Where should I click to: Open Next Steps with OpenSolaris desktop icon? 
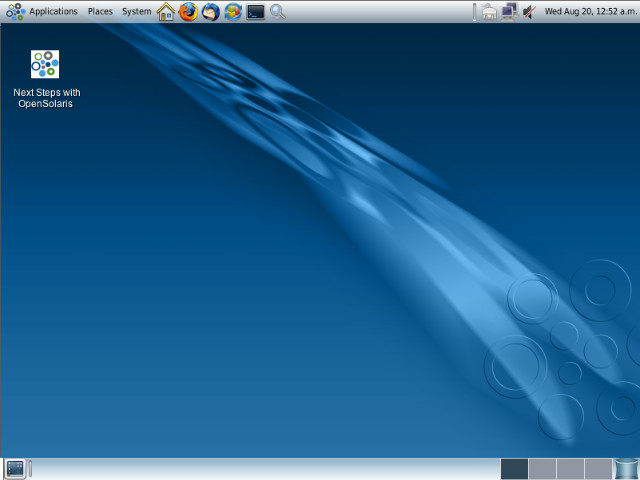click(x=45, y=64)
